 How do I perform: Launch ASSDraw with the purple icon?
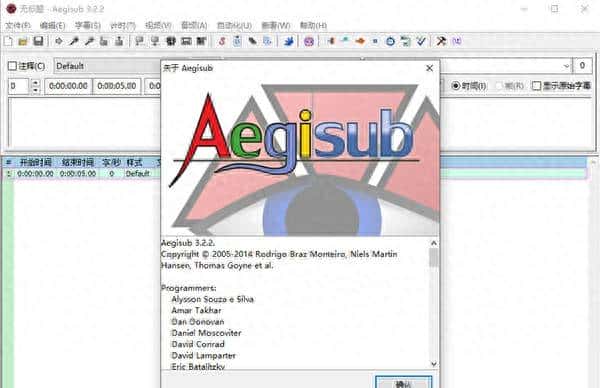pos(309,41)
